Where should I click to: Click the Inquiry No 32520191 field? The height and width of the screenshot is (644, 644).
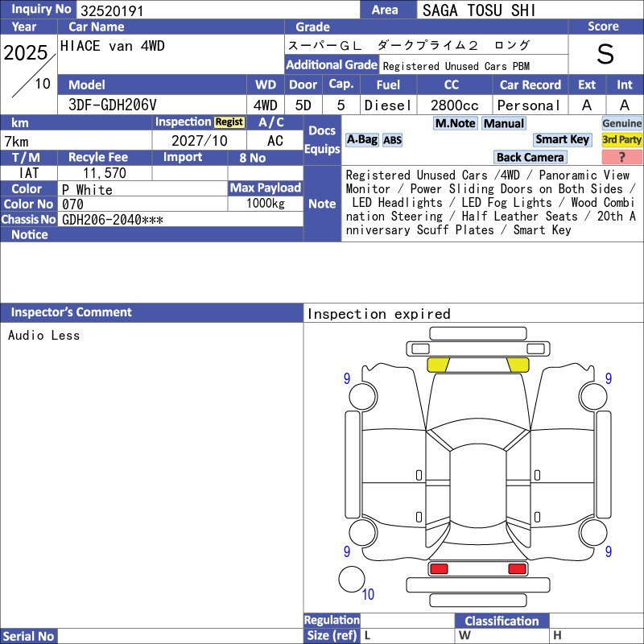coord(218,10)
